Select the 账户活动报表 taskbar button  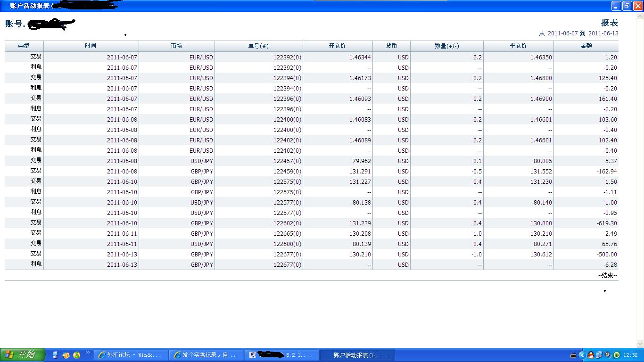pos(357,355)
